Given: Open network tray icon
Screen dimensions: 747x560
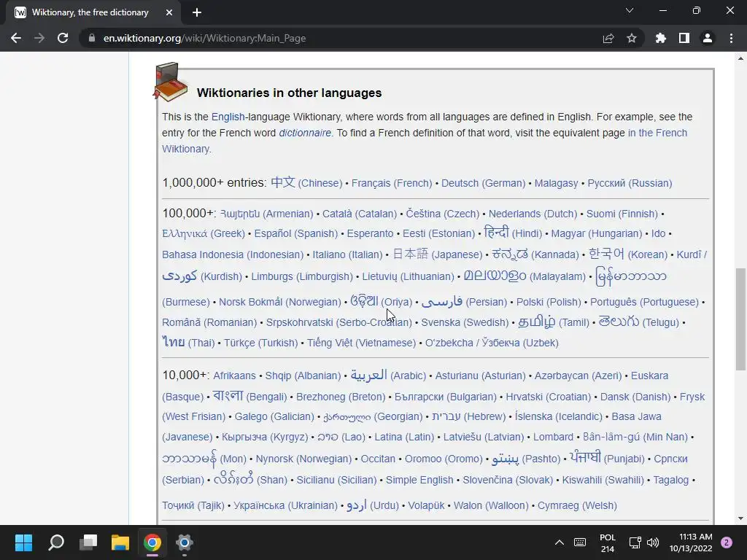Looking at the screenshot, I should tap(635, 542).
